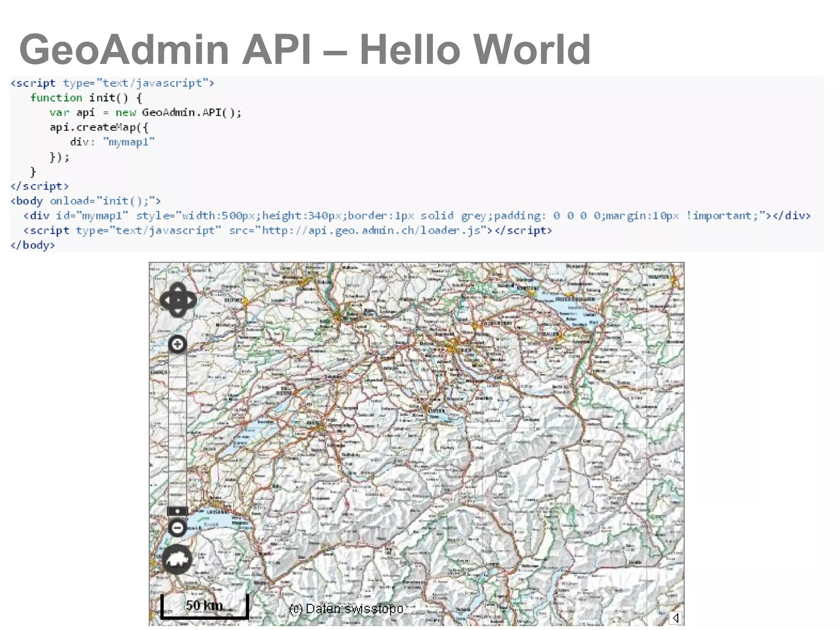Click the loader.js URL in the script tag

coord(374,231)
